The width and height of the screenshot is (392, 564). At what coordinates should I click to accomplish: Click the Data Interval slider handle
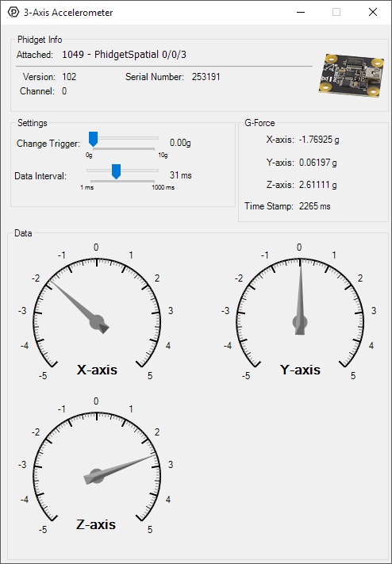(116, 171)
